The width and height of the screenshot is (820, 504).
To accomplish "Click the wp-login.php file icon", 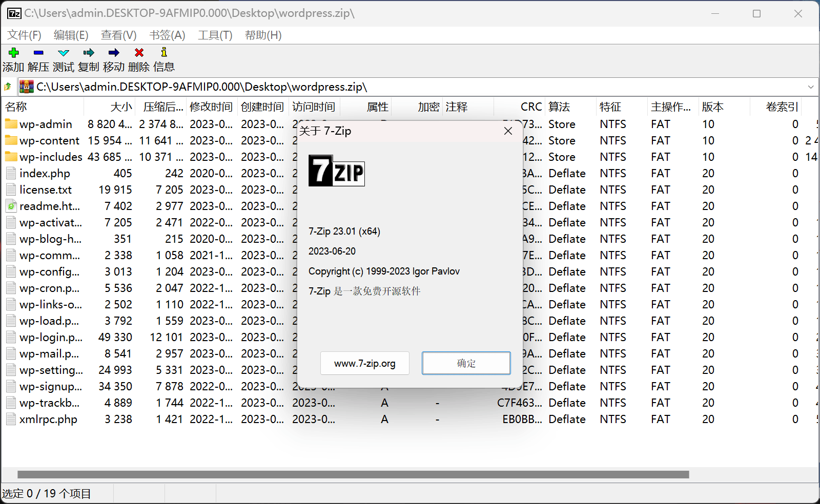I will click(11, 337).
